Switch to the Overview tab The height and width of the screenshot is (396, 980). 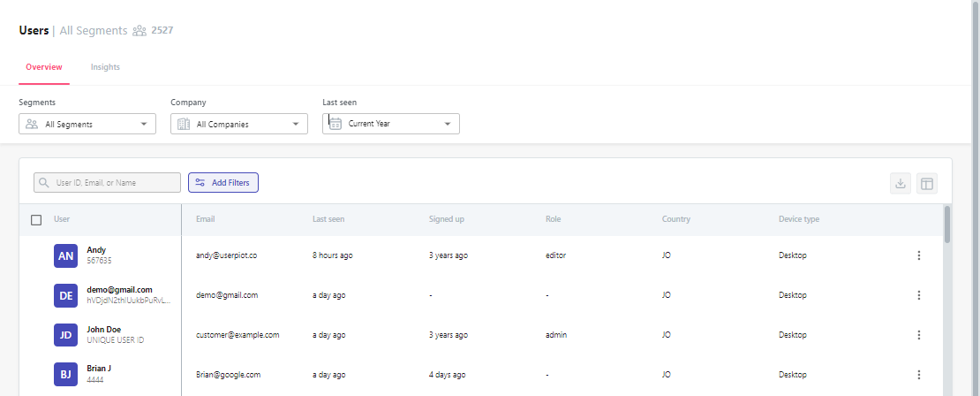pos(44,67)
